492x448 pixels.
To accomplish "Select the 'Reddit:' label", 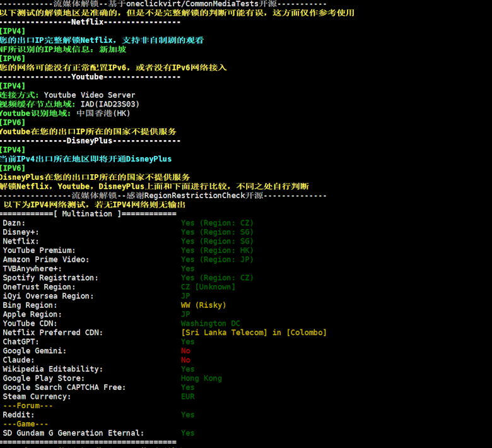I will click(18, 415).
